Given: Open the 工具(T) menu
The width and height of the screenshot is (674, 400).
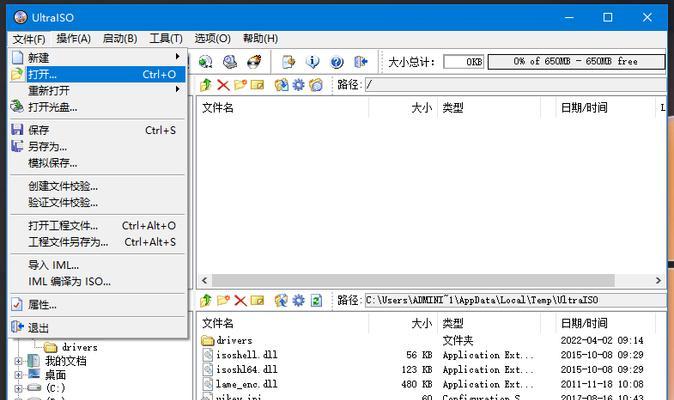Looking at the screenshot, I should (x=166, y=39).
